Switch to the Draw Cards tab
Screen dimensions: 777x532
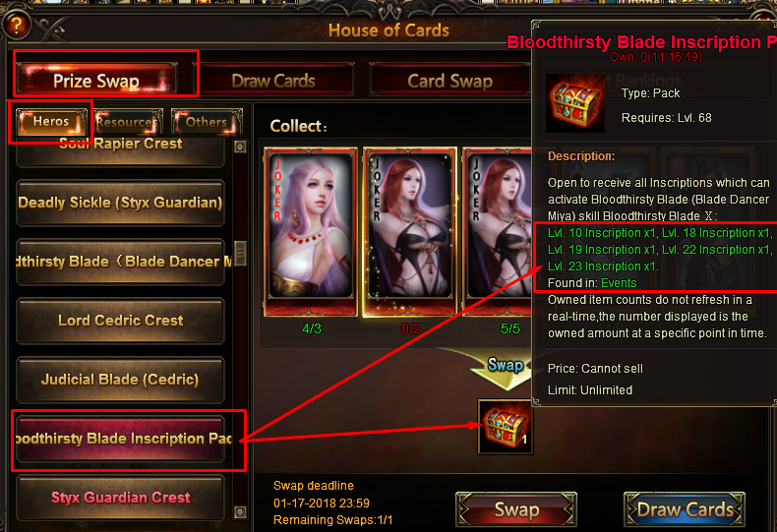(273, 81)
